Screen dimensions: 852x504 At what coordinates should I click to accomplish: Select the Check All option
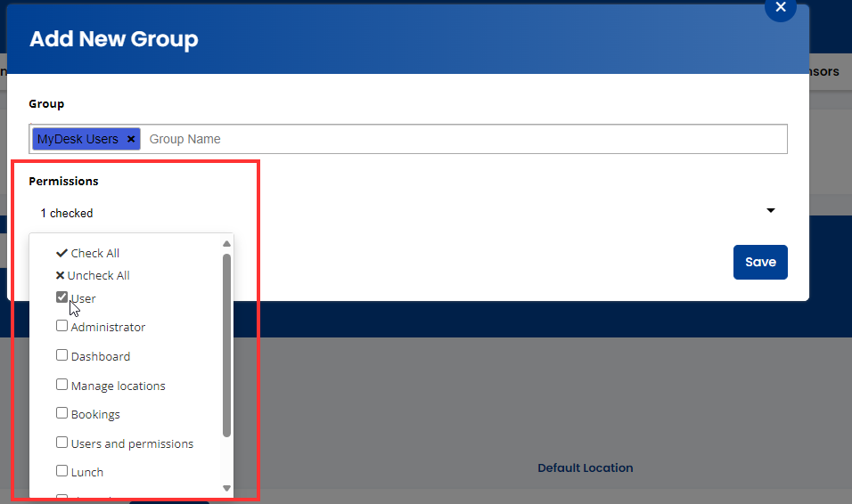(88, 253)
